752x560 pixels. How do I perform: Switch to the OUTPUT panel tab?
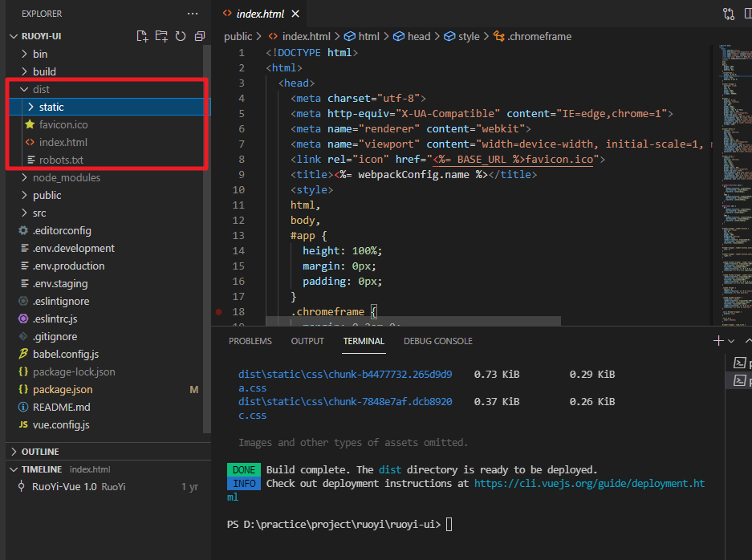coord(307,341)
